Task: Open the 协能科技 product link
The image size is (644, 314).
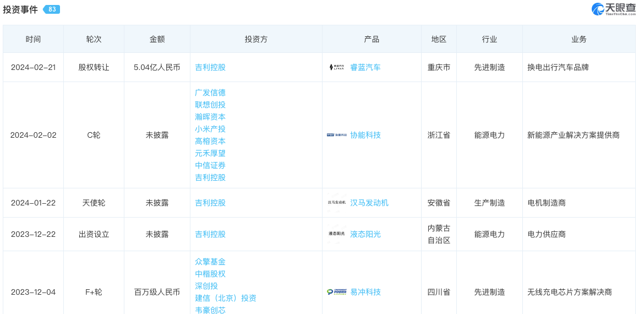Action: [365, 135]
